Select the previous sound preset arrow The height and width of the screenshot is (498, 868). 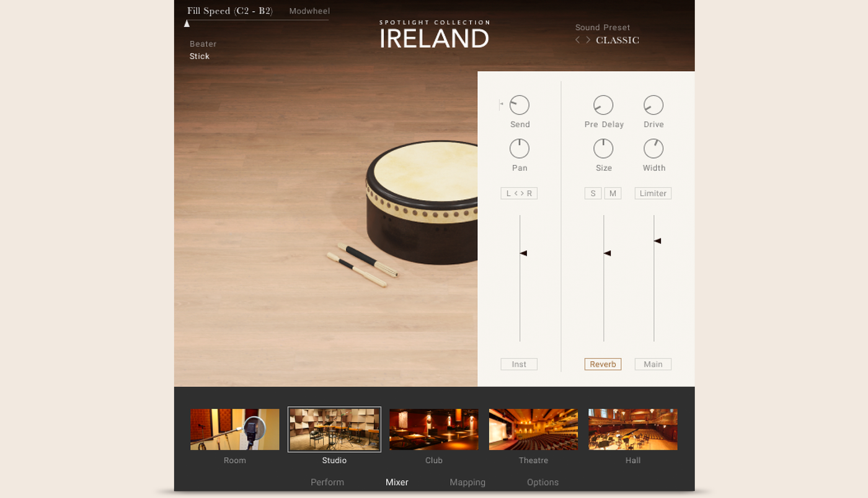[x=577, y=40]
